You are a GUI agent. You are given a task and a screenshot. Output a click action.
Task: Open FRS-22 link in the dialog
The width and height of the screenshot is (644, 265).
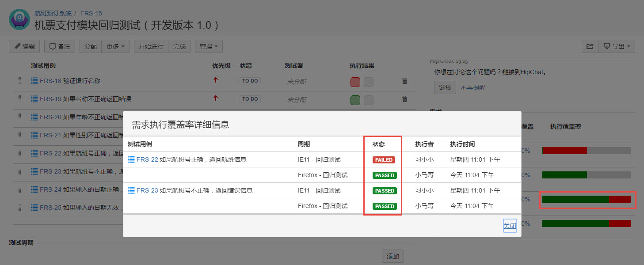[147, 159]
